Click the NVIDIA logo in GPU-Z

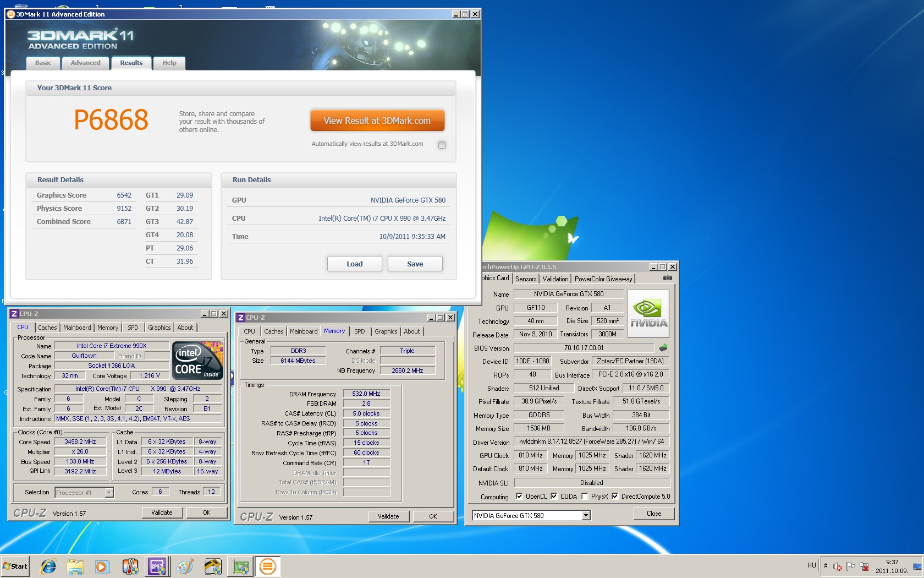pyautogui.click(x=648, y=314)
